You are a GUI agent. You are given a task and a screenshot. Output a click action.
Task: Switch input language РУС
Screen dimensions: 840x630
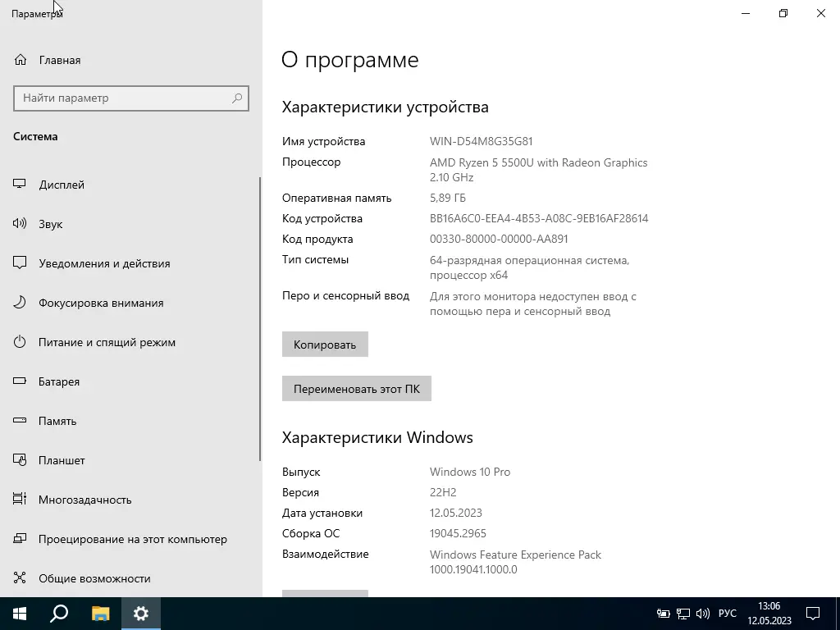(x=728, y=614)
